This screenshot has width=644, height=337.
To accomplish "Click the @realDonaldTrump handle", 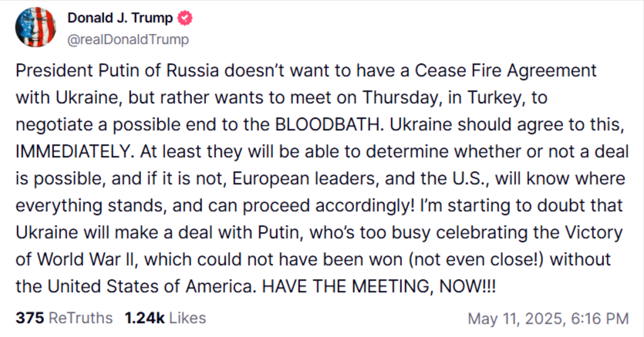I will coord(128,40).
